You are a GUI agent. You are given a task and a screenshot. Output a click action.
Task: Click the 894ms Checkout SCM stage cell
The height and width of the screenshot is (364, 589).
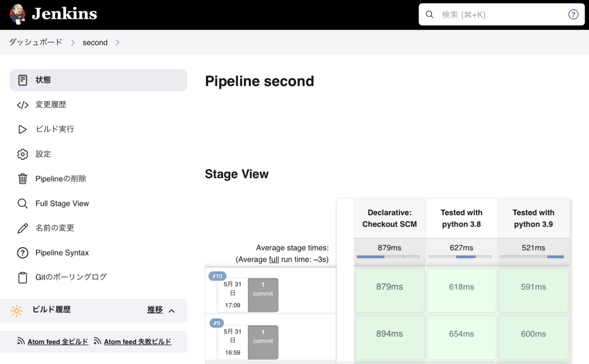tap(390, 338)
